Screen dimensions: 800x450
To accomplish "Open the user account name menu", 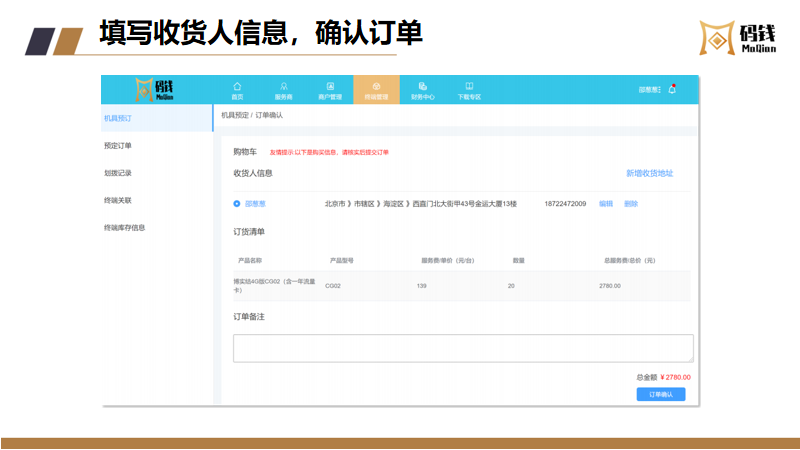I will 649,90.
